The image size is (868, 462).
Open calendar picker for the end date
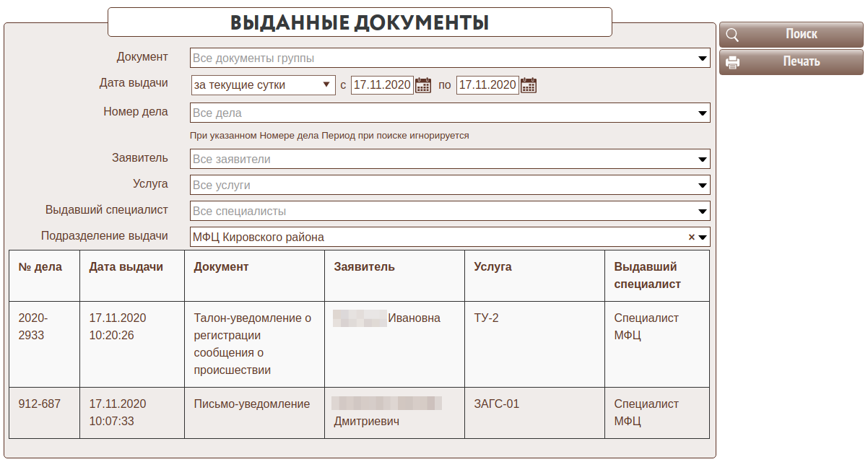529,85
